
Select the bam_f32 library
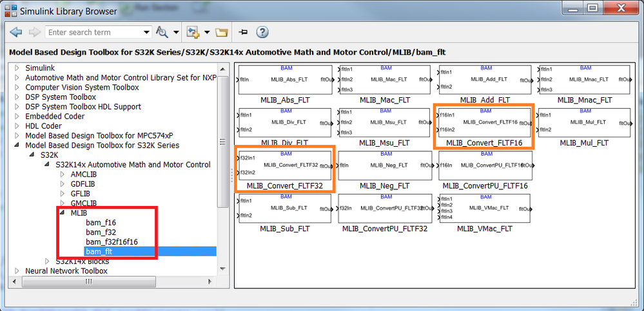(101, 232)
